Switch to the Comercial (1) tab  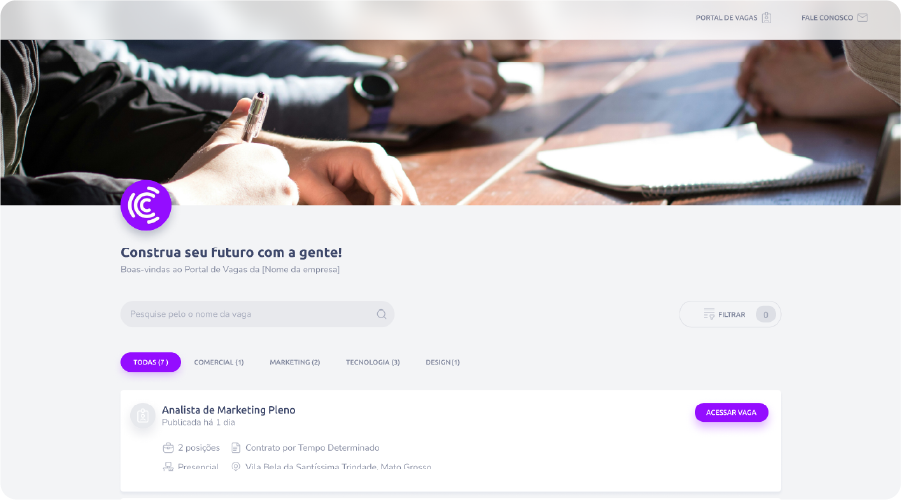tap(219, 362)
